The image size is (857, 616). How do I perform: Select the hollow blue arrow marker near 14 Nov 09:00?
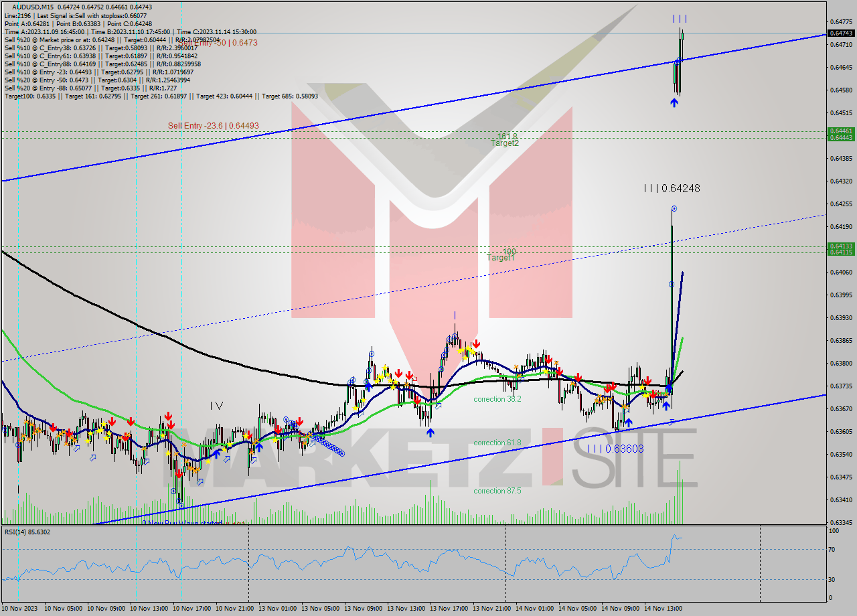(670, 420)
